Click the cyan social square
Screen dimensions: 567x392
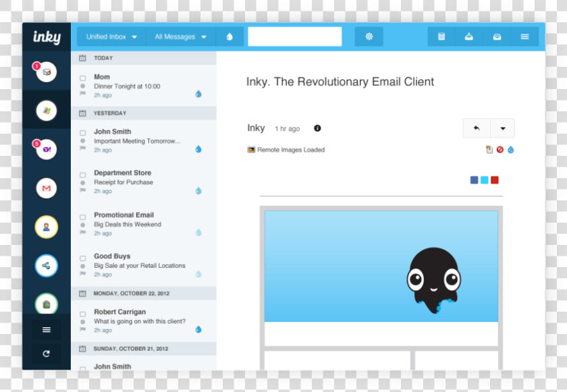[485, 180]
